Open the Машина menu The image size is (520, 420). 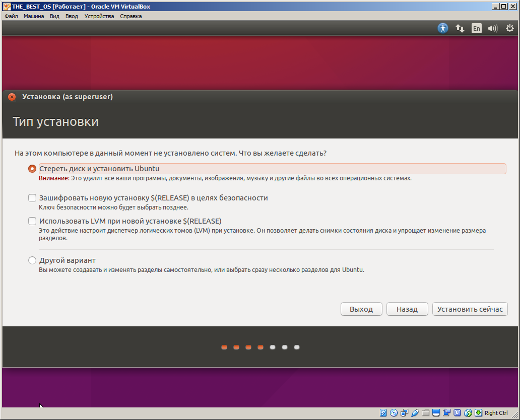click(x=33, y=16)
